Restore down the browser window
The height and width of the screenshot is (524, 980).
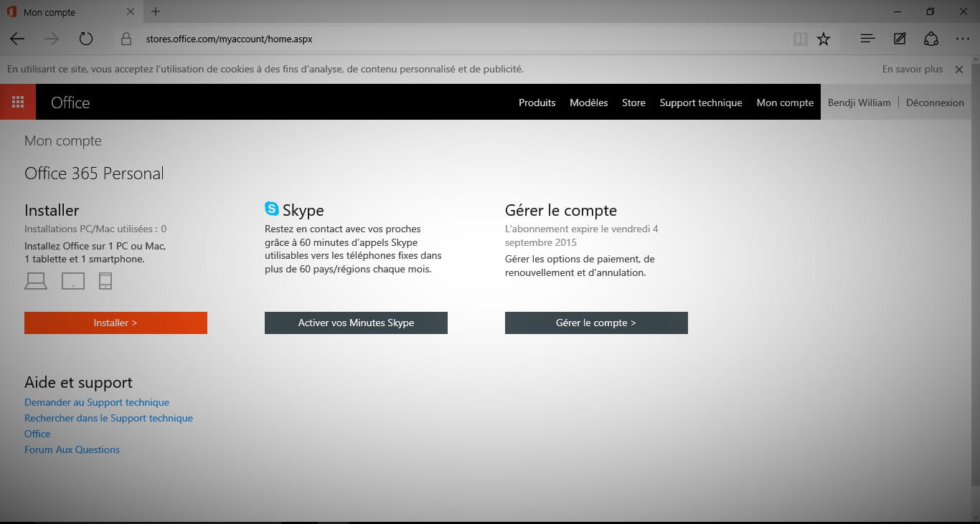pos(930,11)
